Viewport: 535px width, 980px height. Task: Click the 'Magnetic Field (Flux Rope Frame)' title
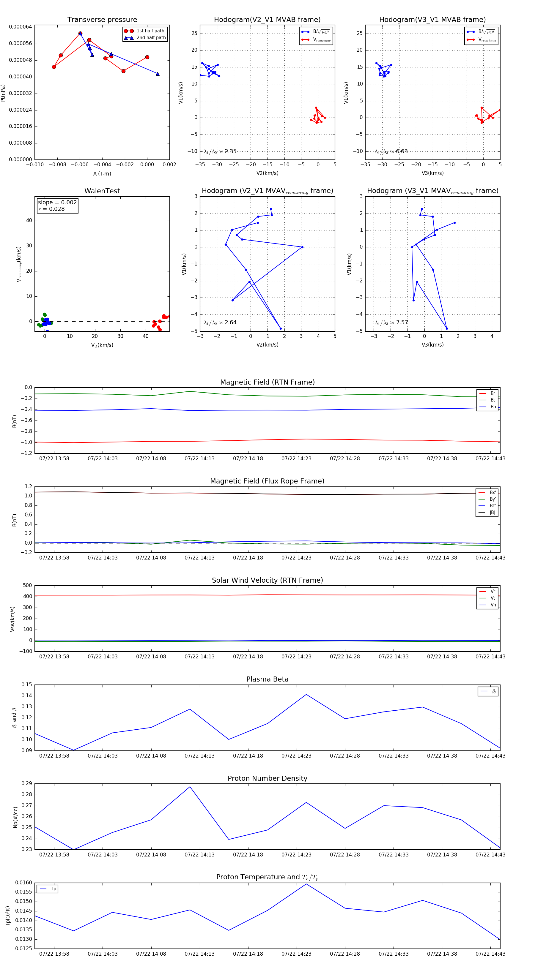coord(267,481)
